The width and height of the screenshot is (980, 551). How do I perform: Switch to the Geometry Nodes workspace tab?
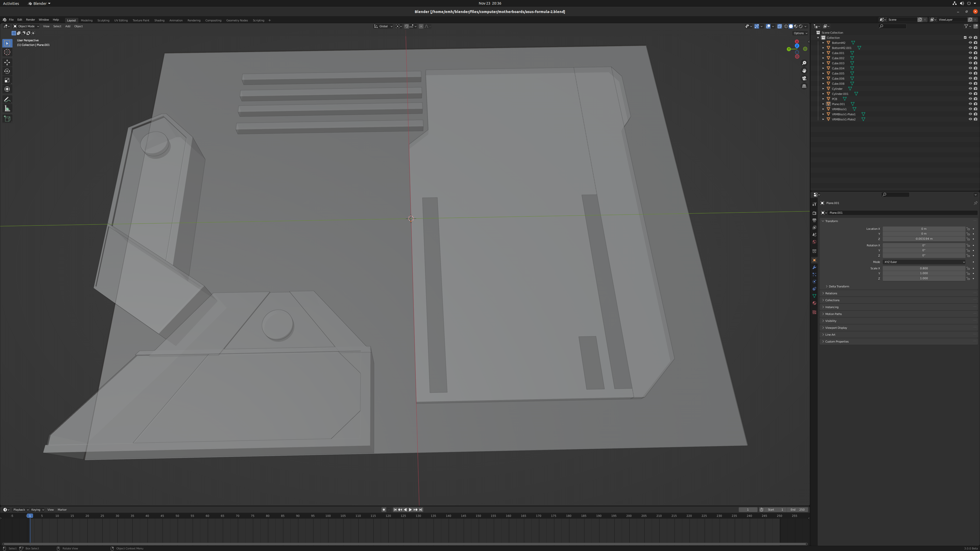coord(237,20)
